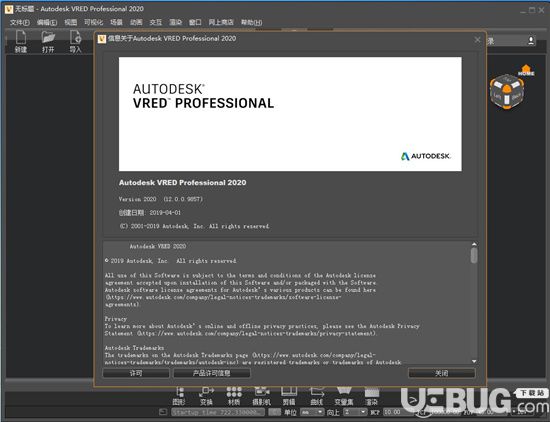Image resolution: width=550 pixels, height=422 pixels.
Task: Open the 变量集 variant sets module
Action: pyautogui.click(x=344, y=396)
